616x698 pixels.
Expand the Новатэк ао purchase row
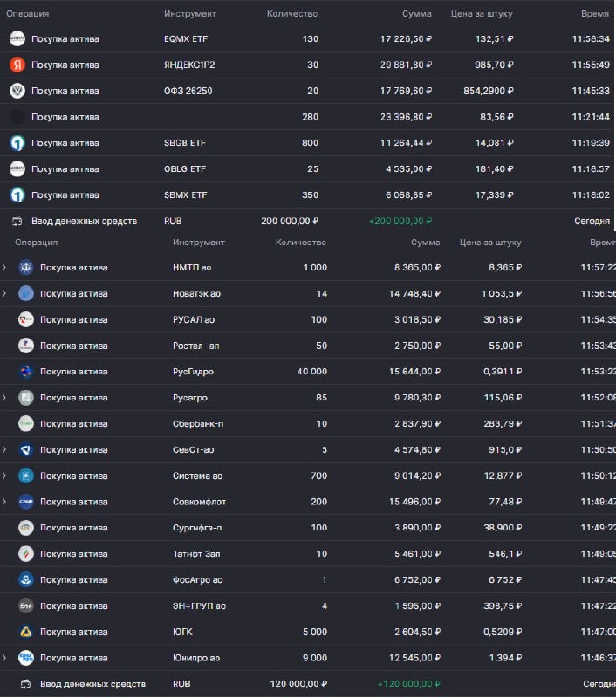[x=4, y=293]
